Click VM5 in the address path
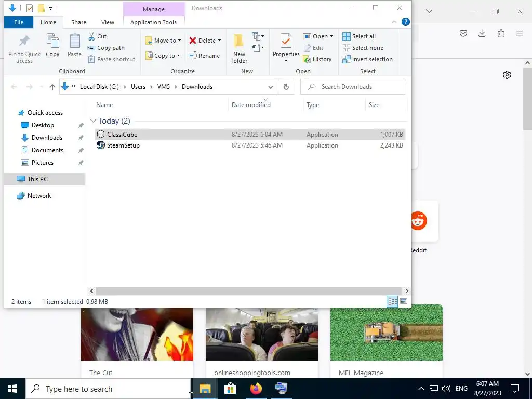 click(x=164, y=87)
